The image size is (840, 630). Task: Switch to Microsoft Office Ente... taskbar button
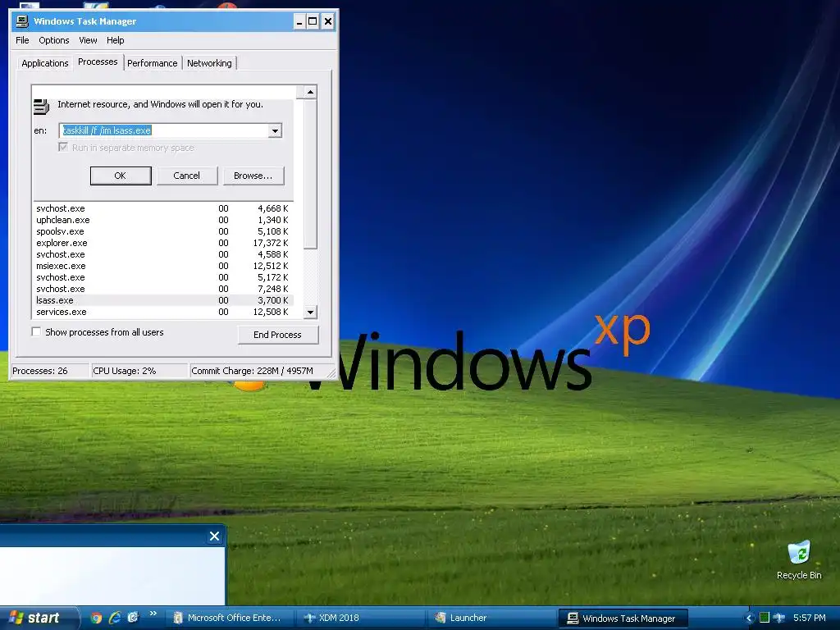[x=229, y=619]
